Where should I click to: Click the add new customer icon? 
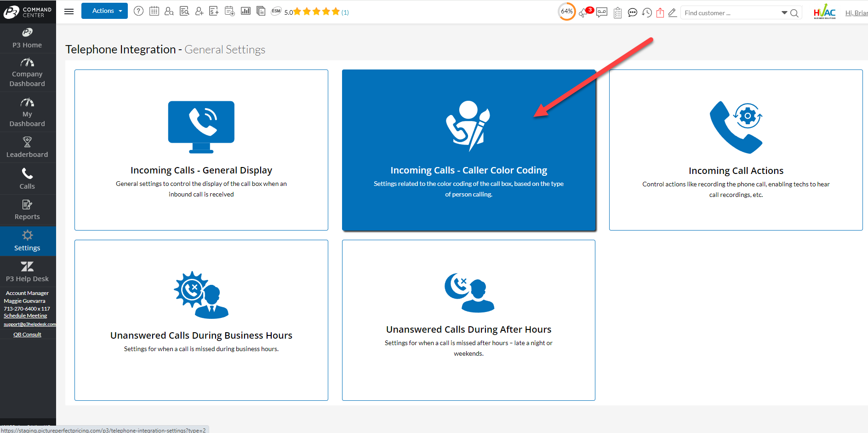click(x=199, y=11)
